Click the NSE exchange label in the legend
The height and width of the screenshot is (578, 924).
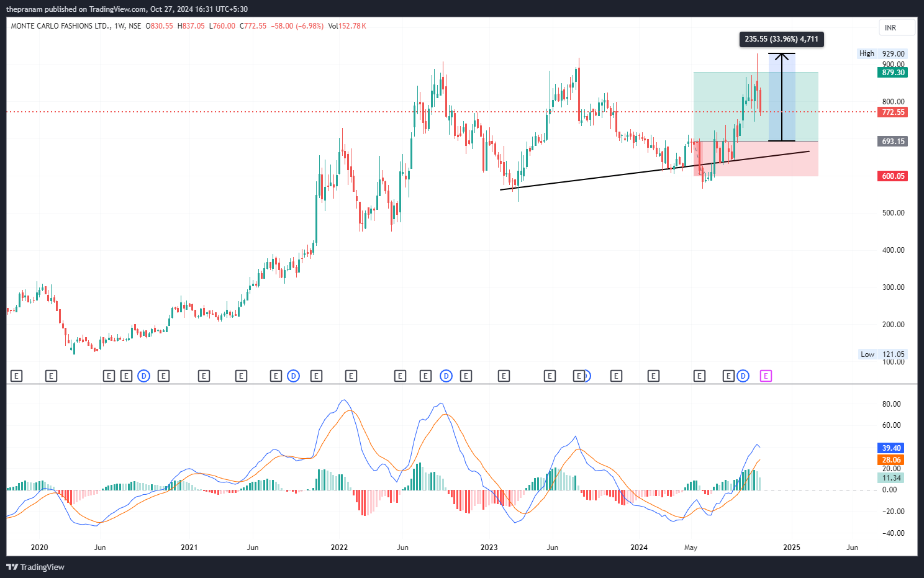point(135,26)
